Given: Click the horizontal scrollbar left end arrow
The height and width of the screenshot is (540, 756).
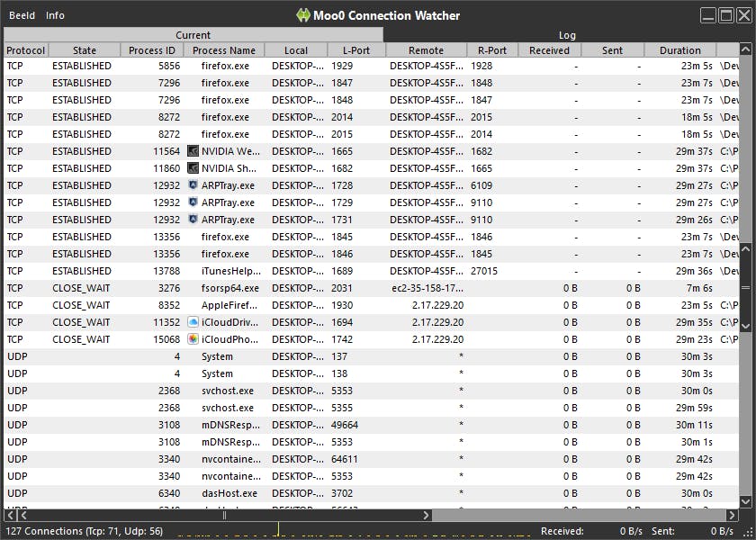Looking at the screenshot, I should coord(10,516).
